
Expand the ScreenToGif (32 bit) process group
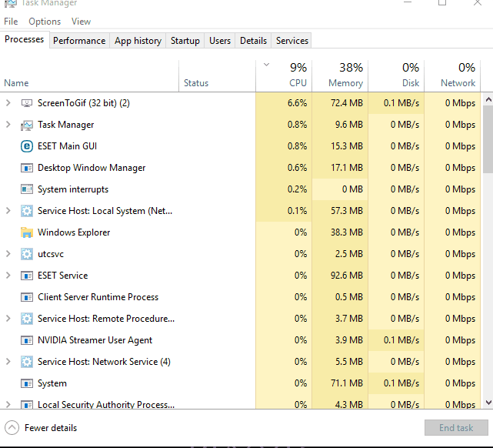click(8, 103)
